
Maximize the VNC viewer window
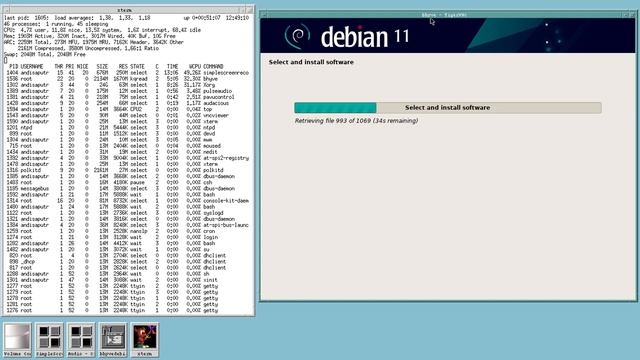(632, 15)
